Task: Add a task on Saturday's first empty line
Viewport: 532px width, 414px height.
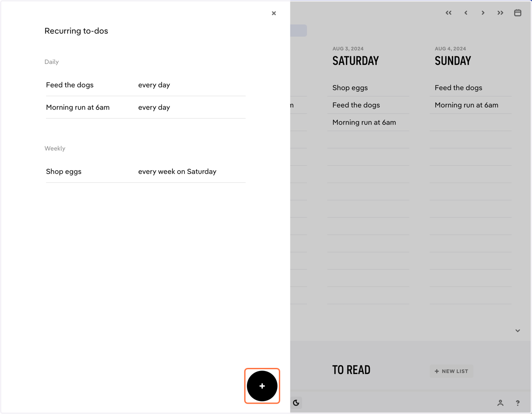Action: point(368,140)
